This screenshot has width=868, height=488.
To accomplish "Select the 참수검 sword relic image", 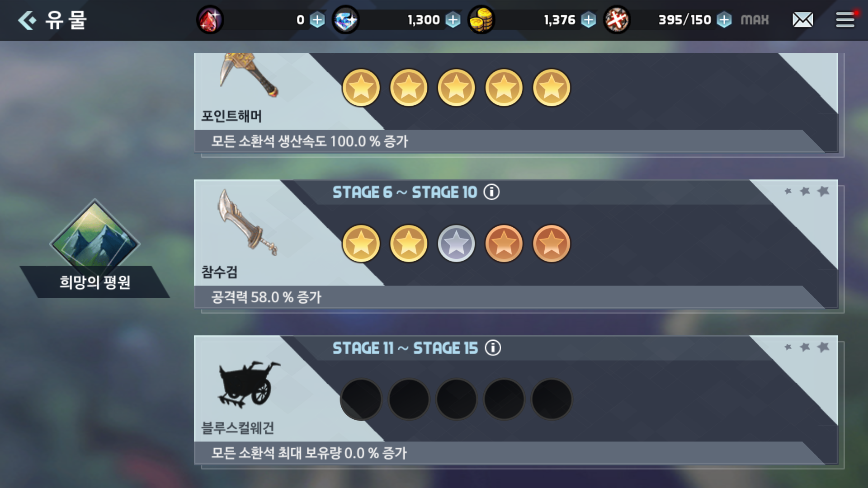I will pos(247,222).
